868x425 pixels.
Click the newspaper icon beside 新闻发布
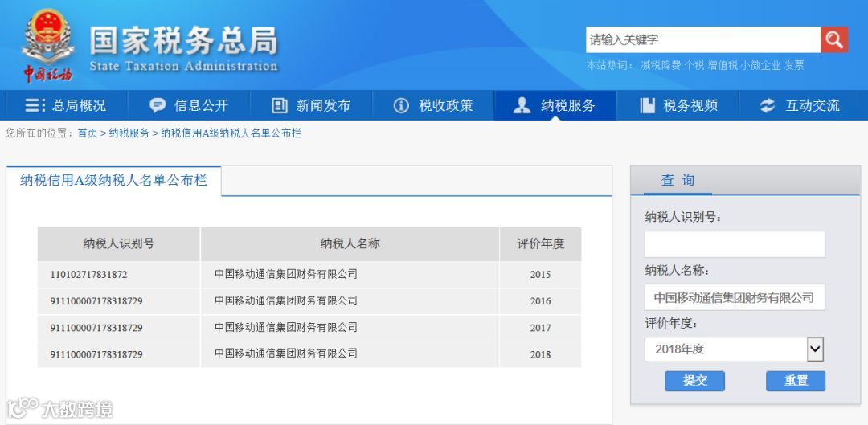point(280,105)
